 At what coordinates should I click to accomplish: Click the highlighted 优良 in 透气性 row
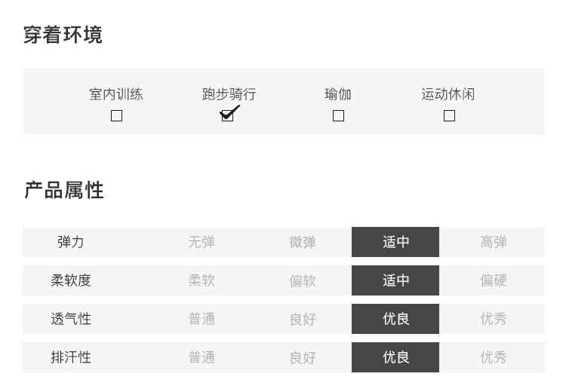(x=395, y=319)
